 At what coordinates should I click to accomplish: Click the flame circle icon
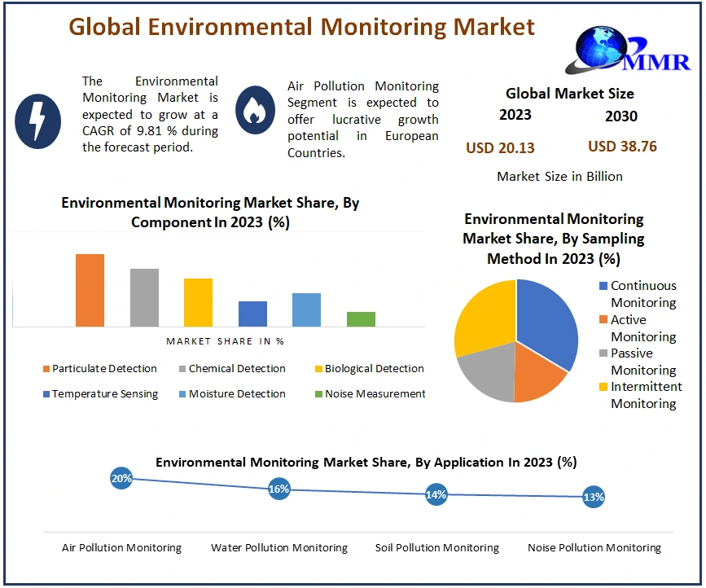pyautogui.click(x=255, y=112)
